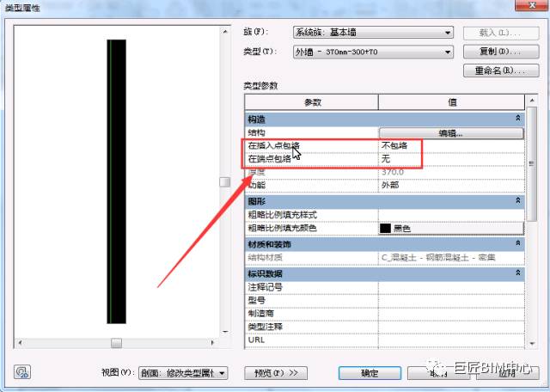Image resolution: width=550 pixels, height=392 pixels.
Task: Click parameter table scrollbar up arrow
Action: (x=532, y=101)
